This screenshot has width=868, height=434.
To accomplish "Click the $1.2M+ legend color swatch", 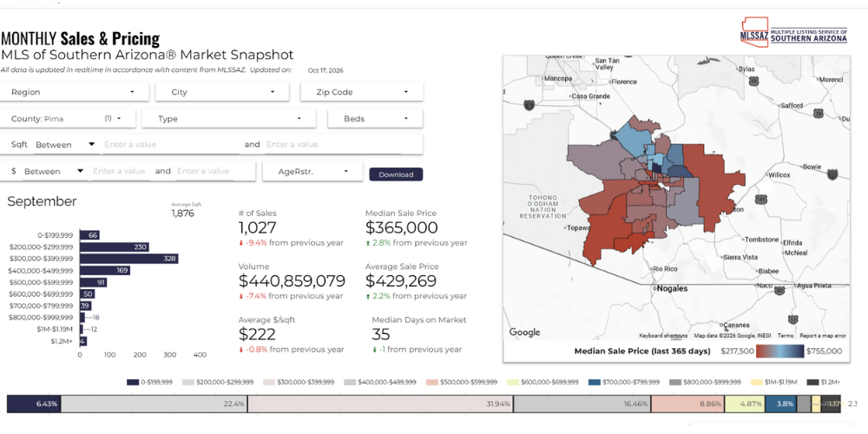I will click(812, 382).
